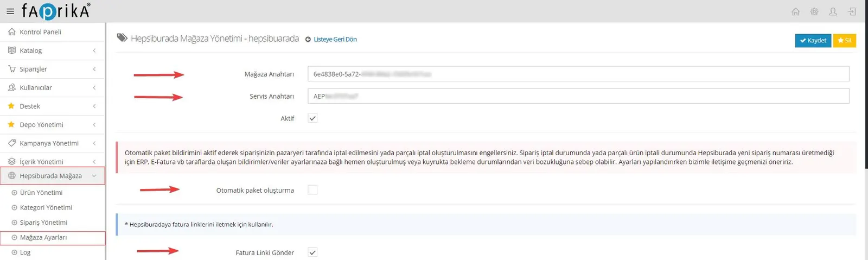
Task: Expand the Katalog menu chevron
Action: click(x=94, y=50)
